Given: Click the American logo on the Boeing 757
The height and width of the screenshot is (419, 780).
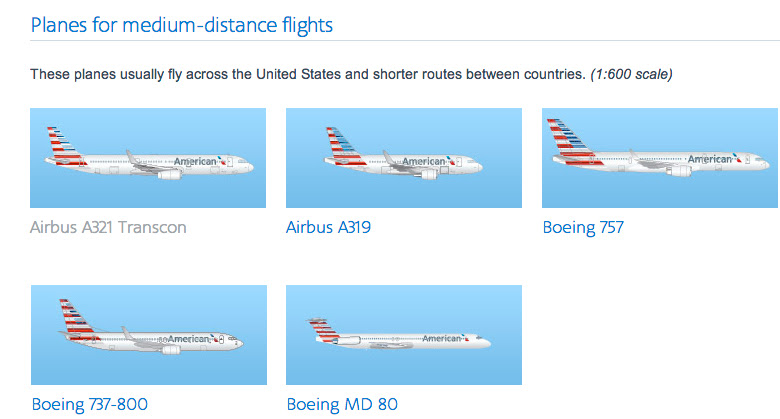Looking at the screenshot, I should [710, 159].
